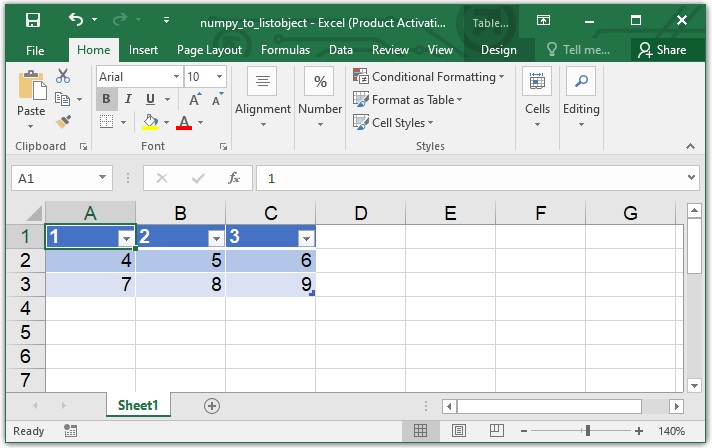The height and width of the screenshot is (448, 712).
Task: Click the Undo arrow icon
Action: [x=76, y=20]
